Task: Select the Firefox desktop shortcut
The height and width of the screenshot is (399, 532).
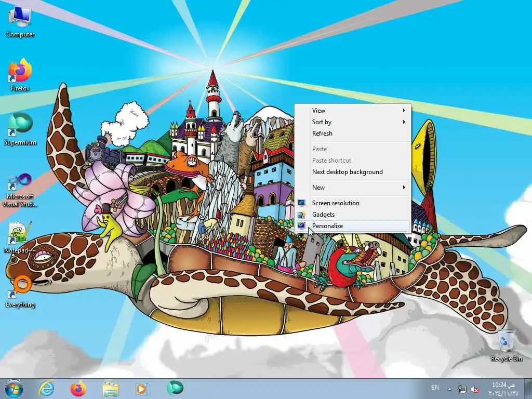Action: pyautogui.click(x=20, y=75)
